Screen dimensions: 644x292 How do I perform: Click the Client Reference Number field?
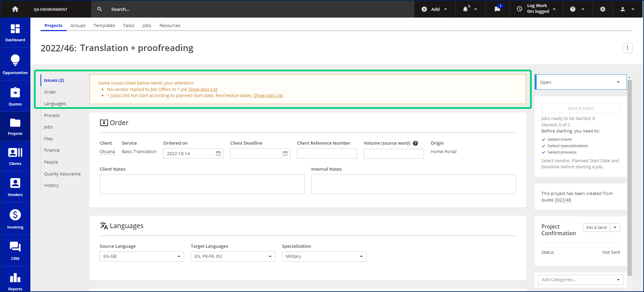pos(327,153)
